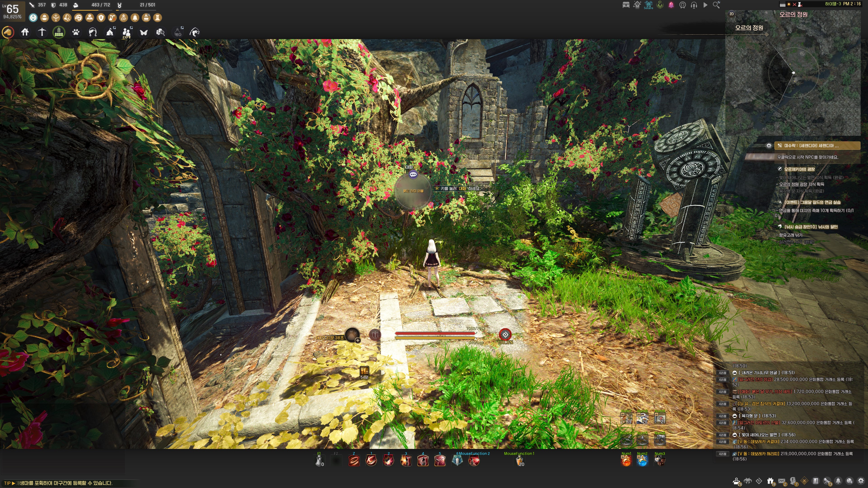868x488 pixels.
Task: Click the 대화 speech bubble button
Action: pyautogui.click(x=413, y=174)
